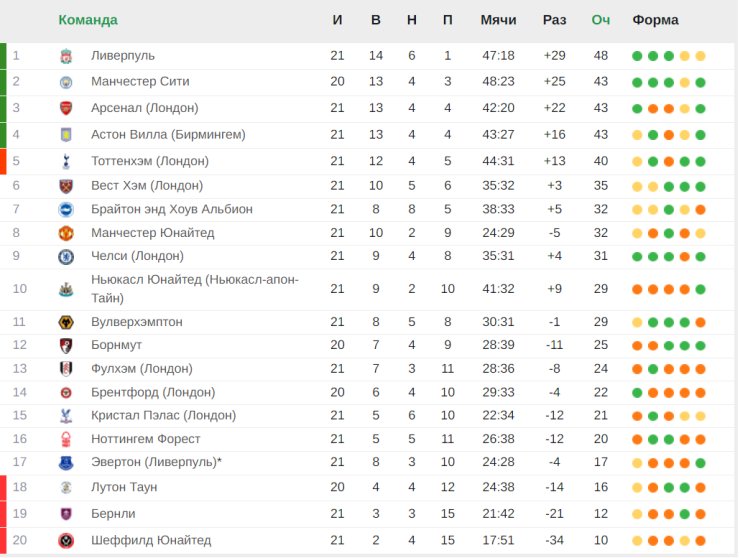740x558 pixels.
Task: Click Liverpool's first green form dot
Action: pyautogui.click(x=637, y=56)
